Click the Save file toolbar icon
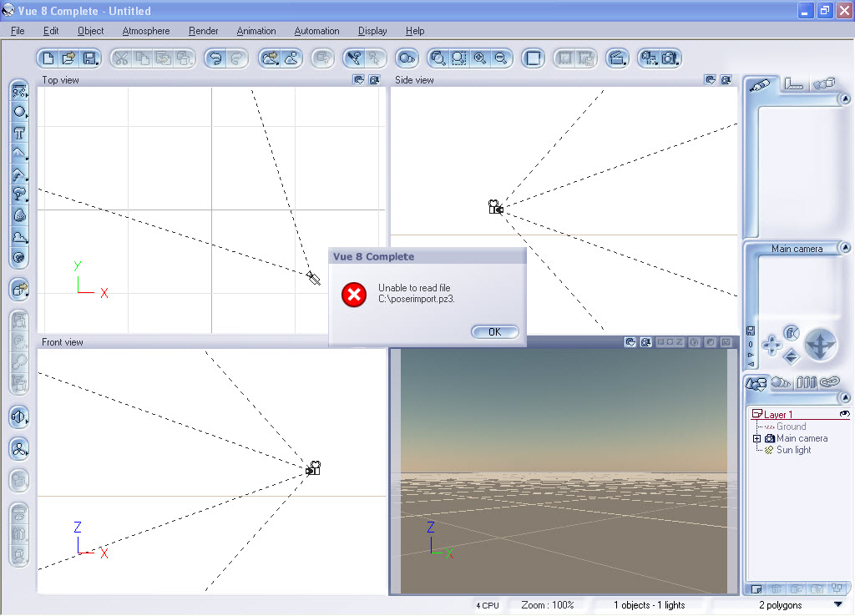Viewport: 855px width, 616px height. coord(89,58)
